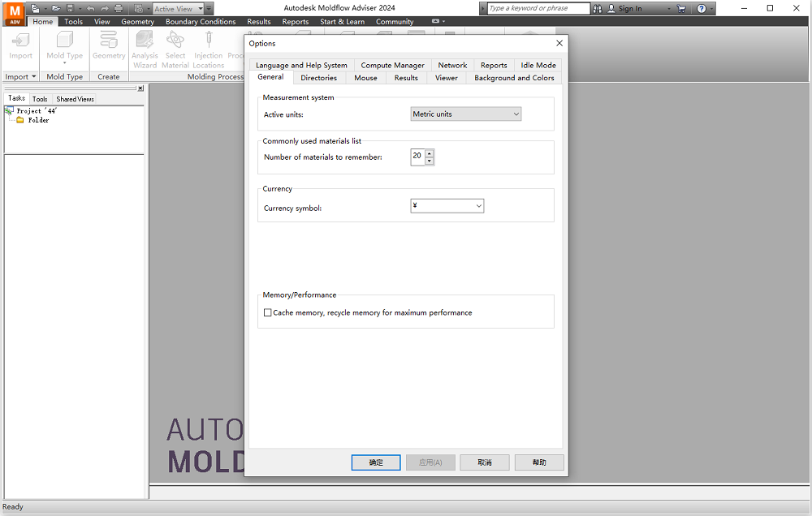Open the Save dropdown arrow
Image resolution: width=812 pixels, height=516 pixels.
click(x=80, y=9)
